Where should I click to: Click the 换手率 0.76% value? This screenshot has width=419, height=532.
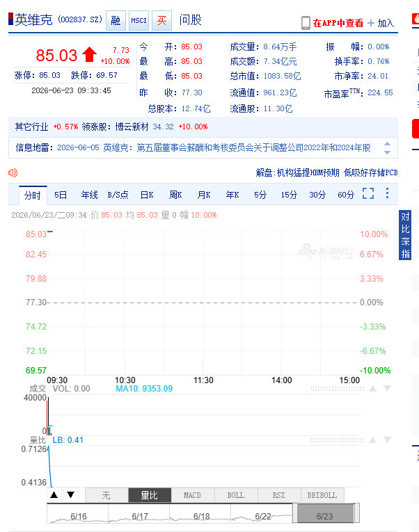point(378,61)
